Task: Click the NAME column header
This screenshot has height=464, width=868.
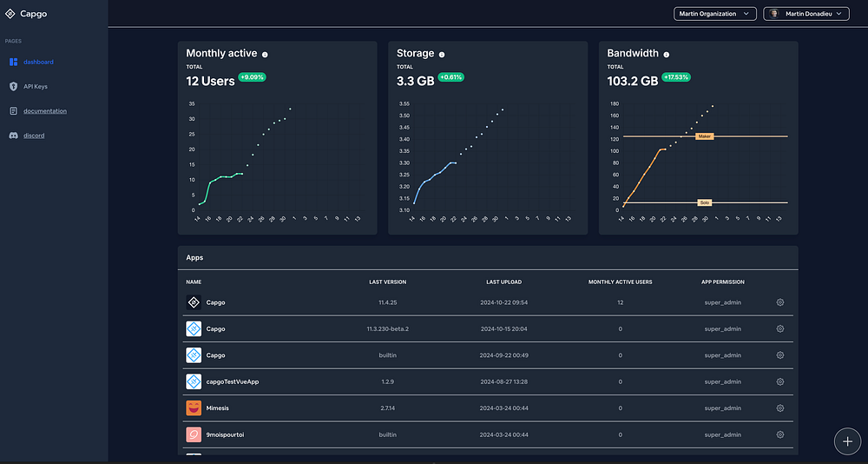Action: [194, 282]
